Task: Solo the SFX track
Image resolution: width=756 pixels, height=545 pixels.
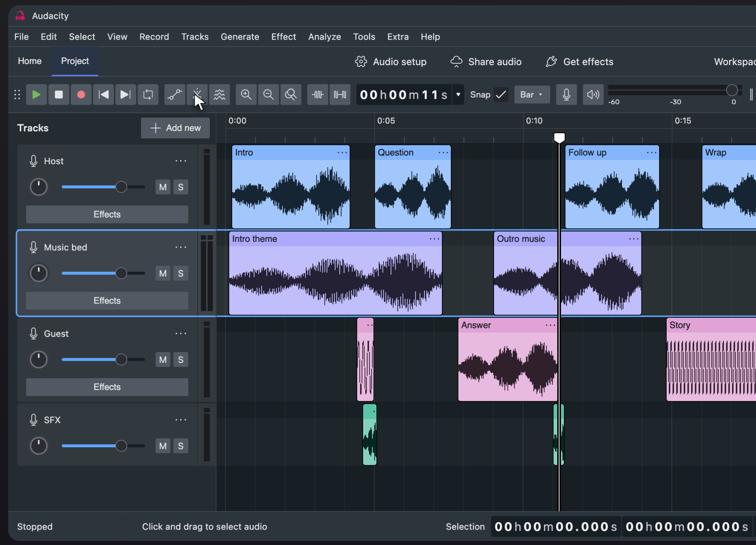Action: [x=181, y=446]
